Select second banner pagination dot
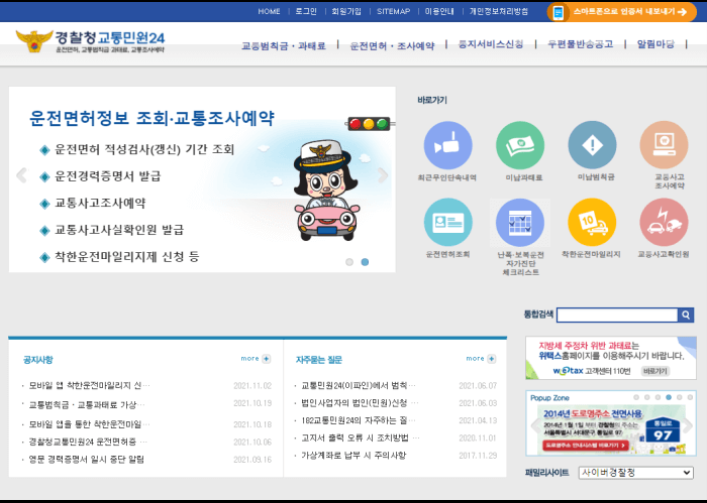Viewport: 707px width, 503px height. point(365,262)
